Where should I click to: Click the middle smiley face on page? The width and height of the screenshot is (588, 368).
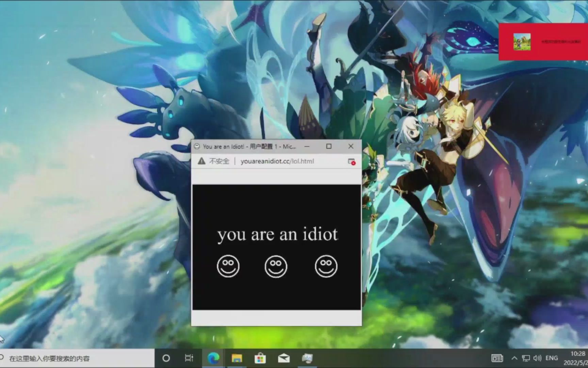coord(276,266)
